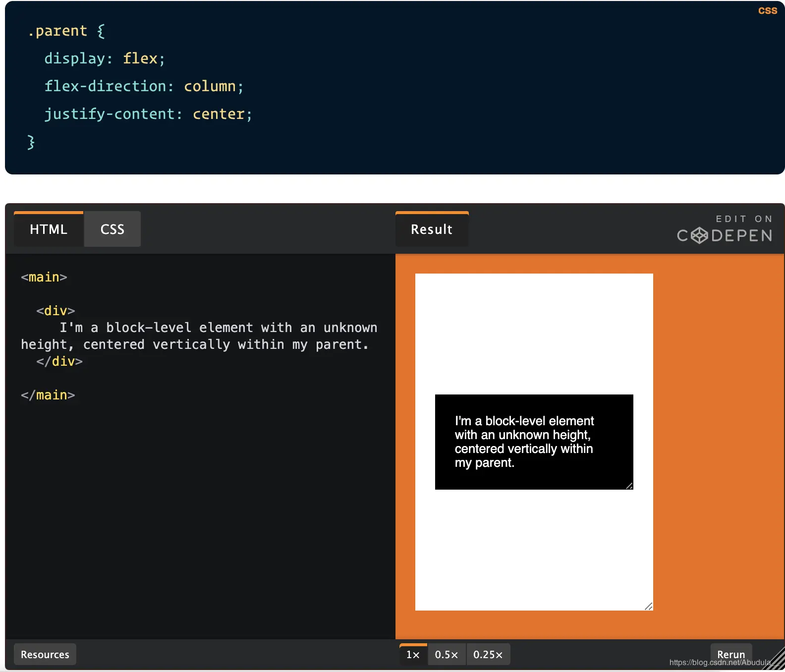Screen dimensions: 785x672
Task: Set preview zoom to 1×
Action: pyautogui.click(x=413, y=655)
